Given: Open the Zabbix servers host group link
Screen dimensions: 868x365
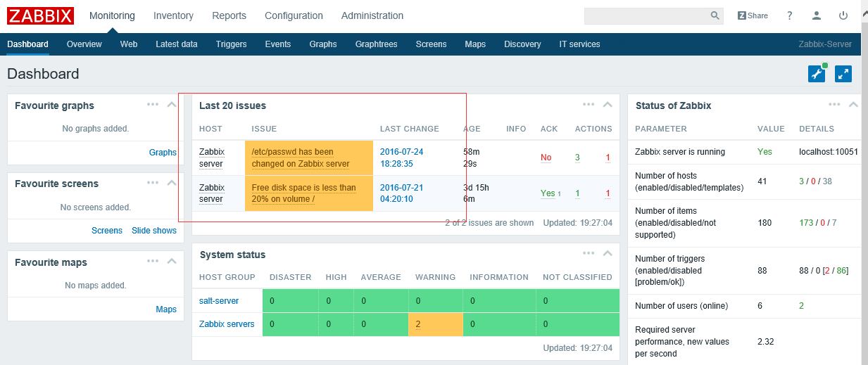Looking at the screenshot, I should coord(227,324).
